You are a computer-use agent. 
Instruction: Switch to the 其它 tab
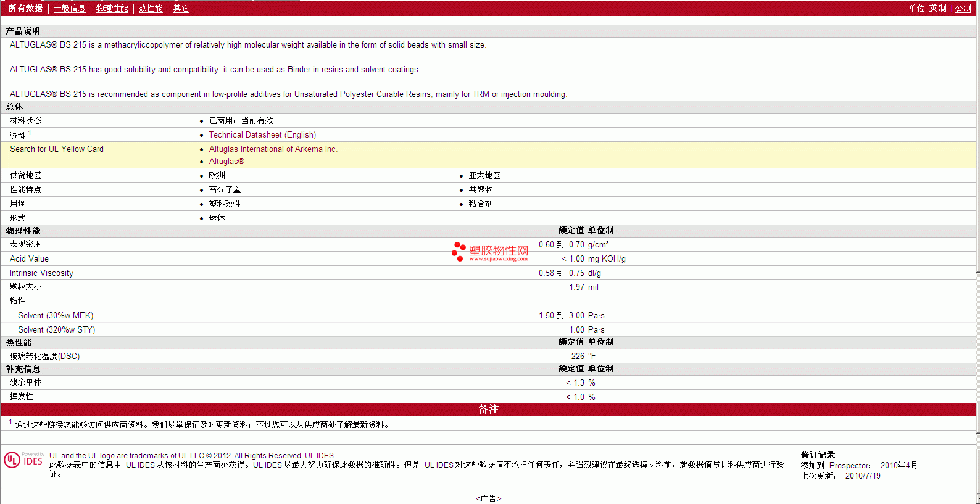[x=181, y=8]
